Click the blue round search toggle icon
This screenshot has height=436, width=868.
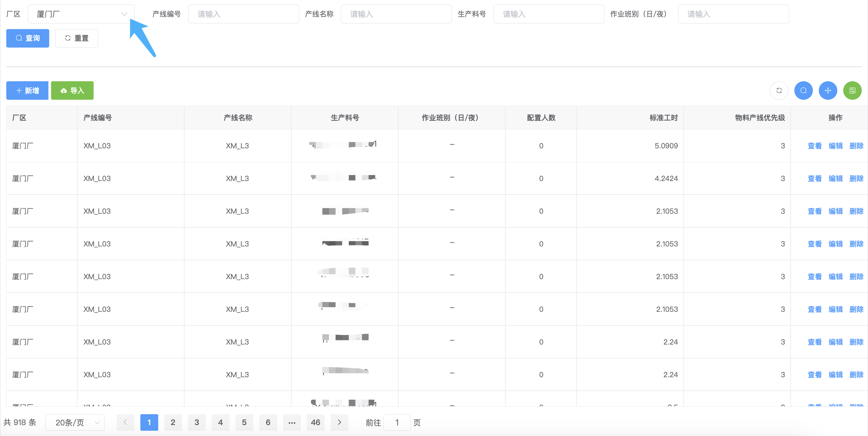tap(803, 90)
